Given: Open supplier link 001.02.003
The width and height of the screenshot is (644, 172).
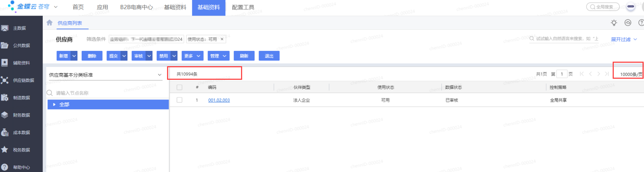Looking at the screenshot, I should tap(219, 100).
